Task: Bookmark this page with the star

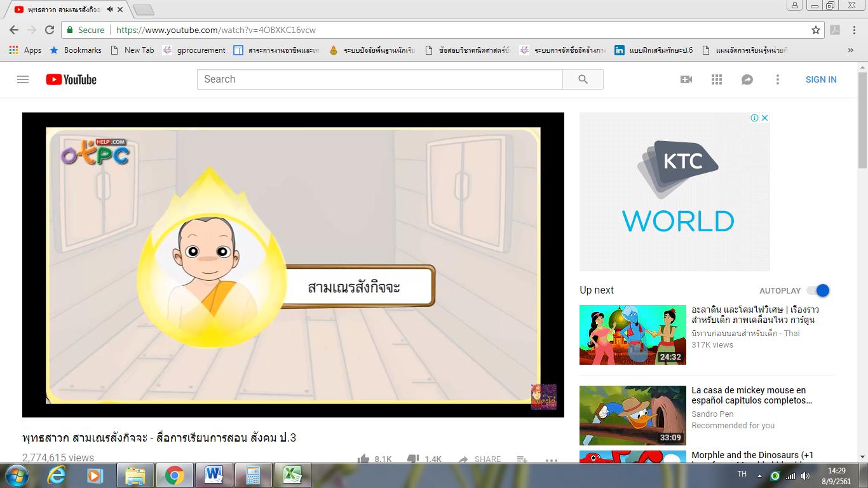Action: [816, 30]
